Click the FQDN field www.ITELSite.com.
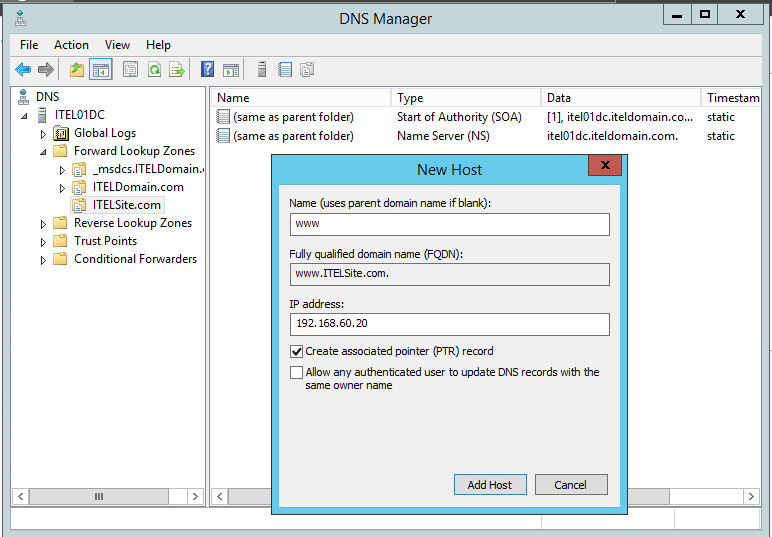Image resolution: width=772 pixels, height=537 pixels. (x=450, y=274)
